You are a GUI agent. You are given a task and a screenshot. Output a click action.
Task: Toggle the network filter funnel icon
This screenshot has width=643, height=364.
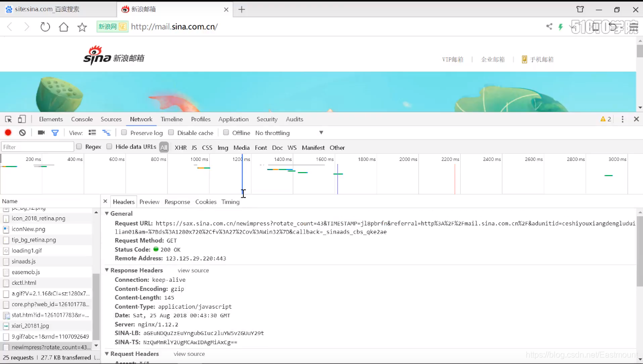pos(55,133)
